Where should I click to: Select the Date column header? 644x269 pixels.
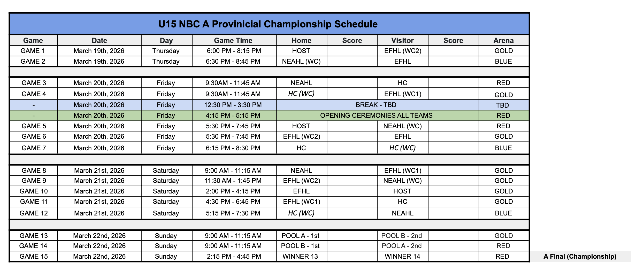[99, 40]
